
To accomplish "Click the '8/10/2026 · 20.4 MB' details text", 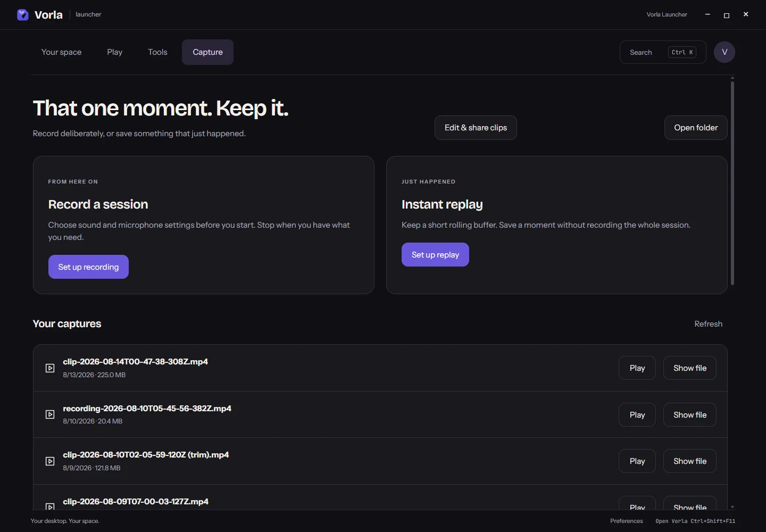I will coord(93,421).
